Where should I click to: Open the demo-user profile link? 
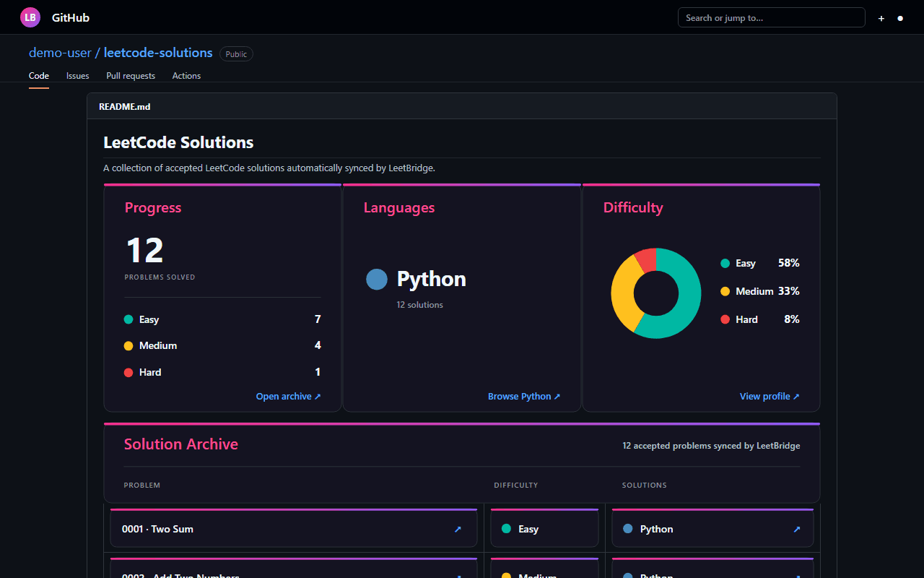(x=60, y=53)
